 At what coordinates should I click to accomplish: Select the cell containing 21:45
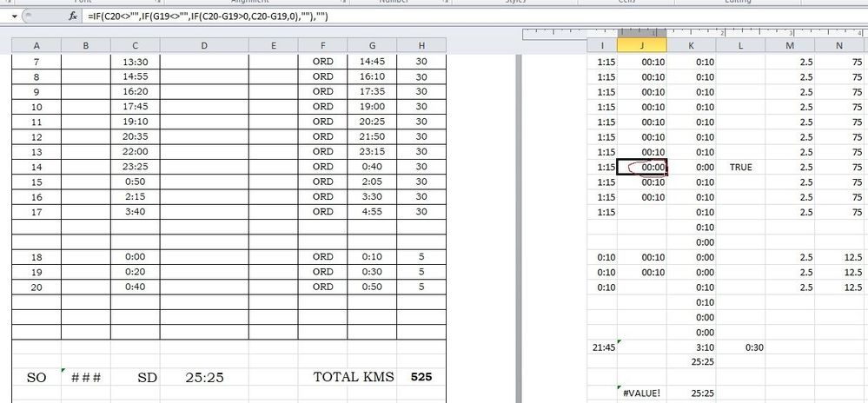point(602,347)
